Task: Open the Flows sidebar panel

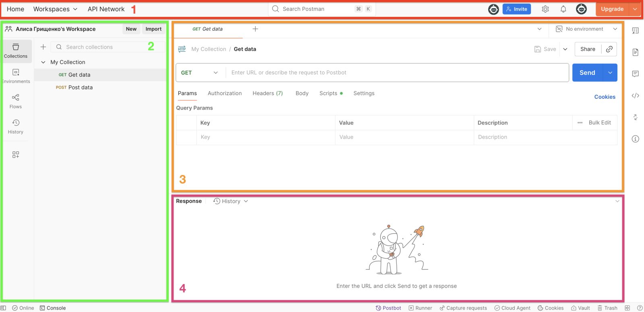Action: pos(16,101)
